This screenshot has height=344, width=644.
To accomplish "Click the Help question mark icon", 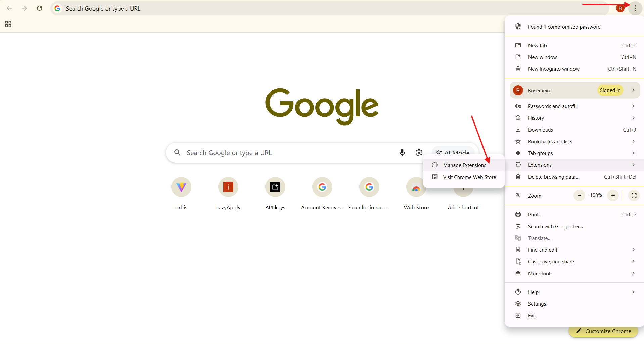I will [518, 292].
